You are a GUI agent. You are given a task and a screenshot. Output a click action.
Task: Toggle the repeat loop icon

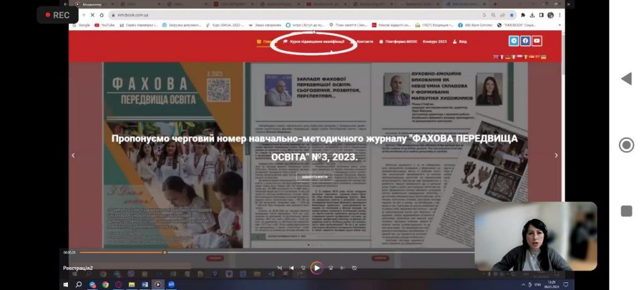[355, 268]
